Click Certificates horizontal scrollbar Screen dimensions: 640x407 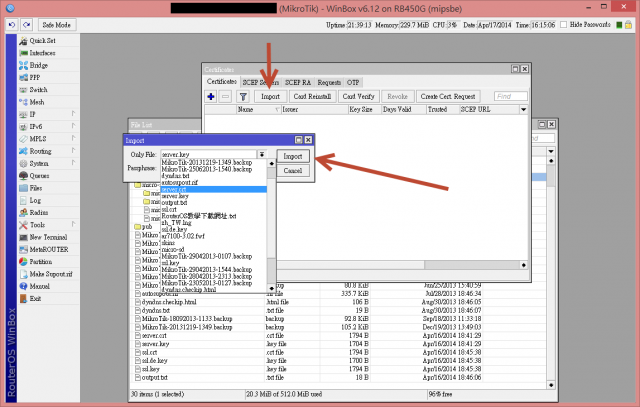(402, 265)
